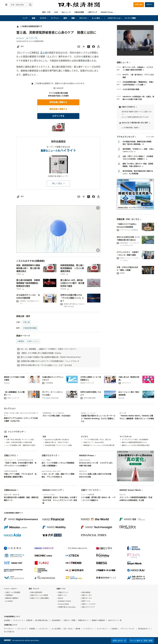
Task: Open 持続可能な日本列島へ ad banner
Action: click(x=135, y=194)
